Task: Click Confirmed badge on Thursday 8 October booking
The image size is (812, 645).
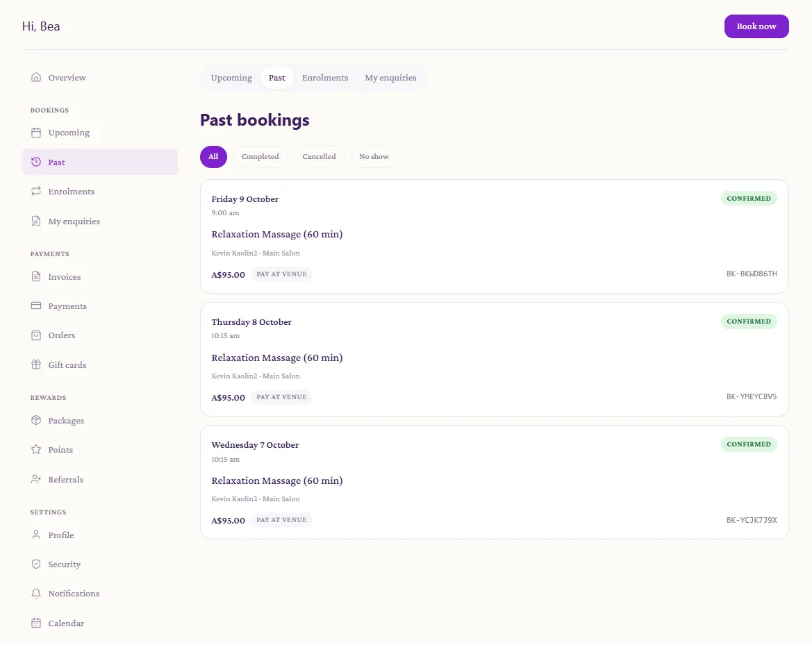Action: [x=749, y=321]
